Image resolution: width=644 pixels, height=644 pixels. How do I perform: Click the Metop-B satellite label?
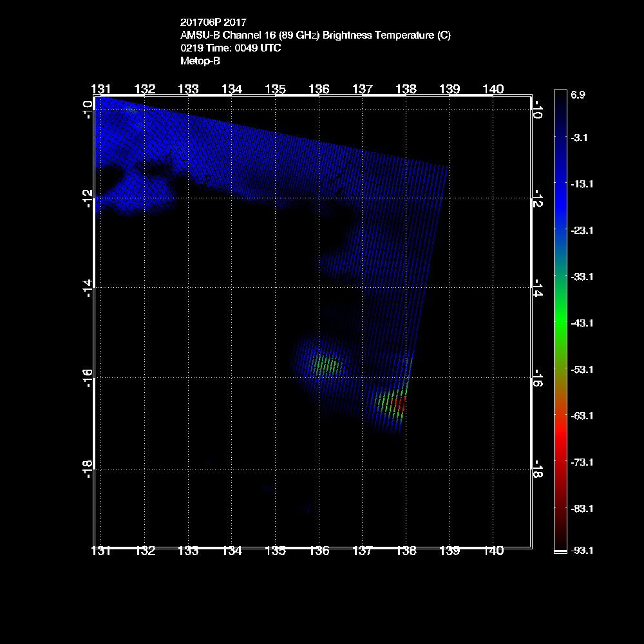pyautogui.click(x=200, y=61)
